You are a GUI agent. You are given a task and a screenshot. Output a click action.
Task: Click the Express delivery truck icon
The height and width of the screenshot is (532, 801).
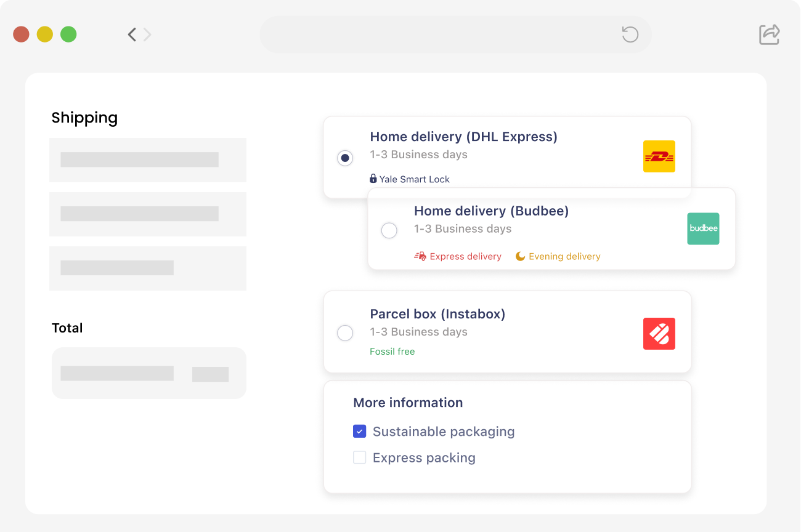pos(420,256)
